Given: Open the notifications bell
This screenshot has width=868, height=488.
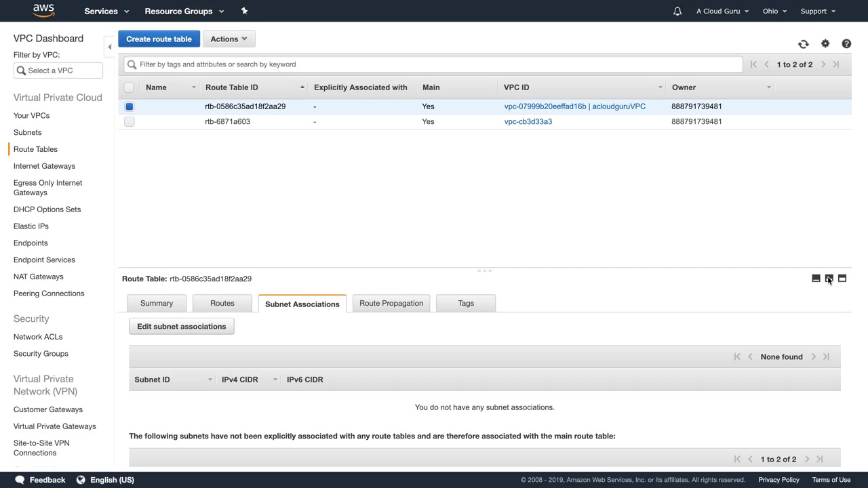Looking at the screenshot, I should click(677, 12).
